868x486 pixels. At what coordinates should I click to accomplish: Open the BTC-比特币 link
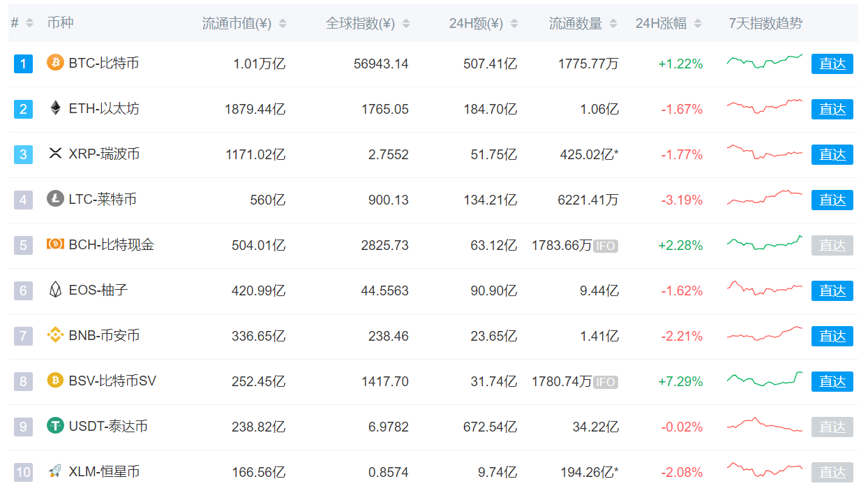pos(104,63)
